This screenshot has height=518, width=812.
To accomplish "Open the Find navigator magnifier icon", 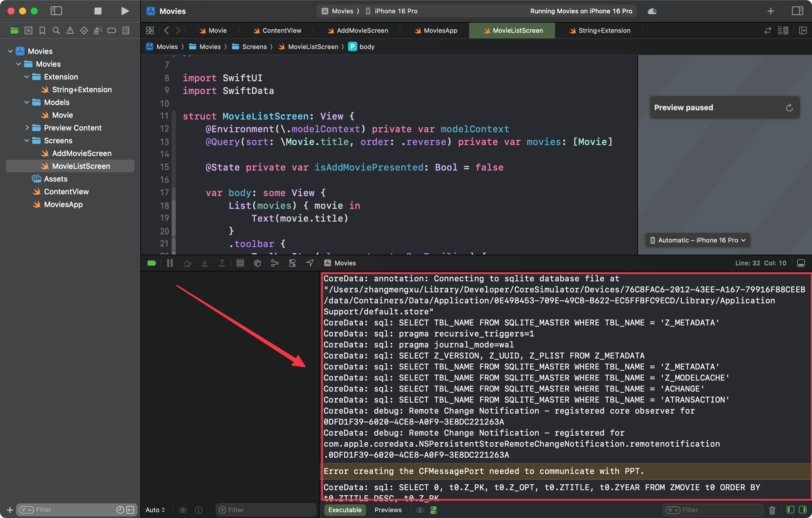I will (x=56, y=31).
